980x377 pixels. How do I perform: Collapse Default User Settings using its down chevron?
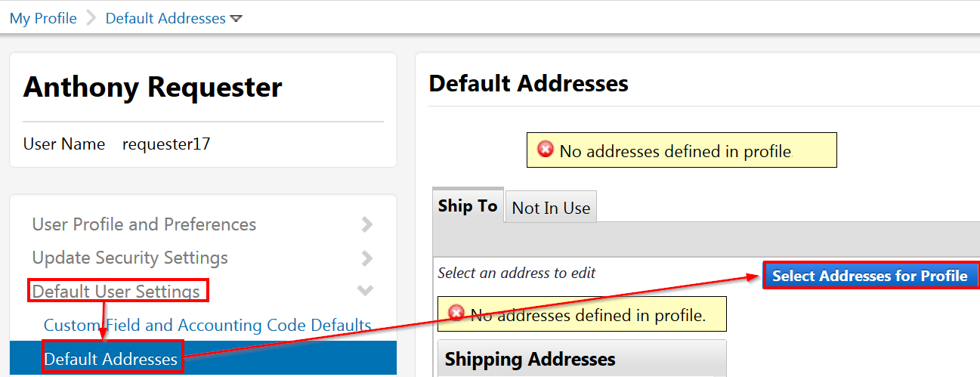pyautogui.click(x=366, y=291)
